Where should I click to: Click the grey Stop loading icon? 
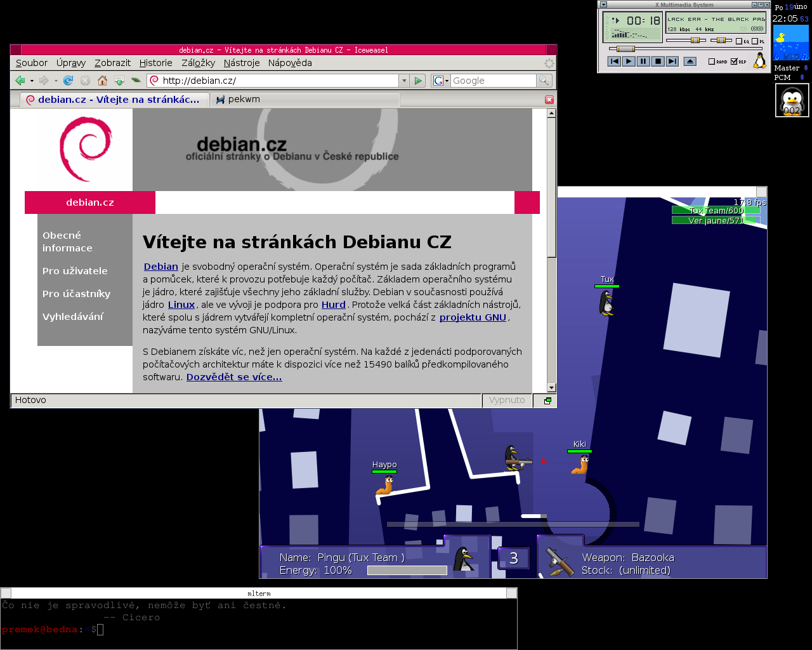85,81
